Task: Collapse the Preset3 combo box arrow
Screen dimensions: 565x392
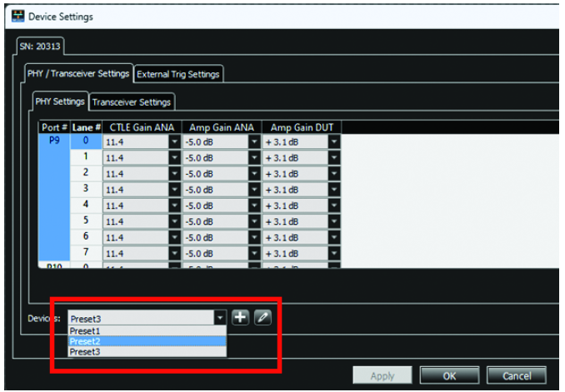Action: (220, 318)
